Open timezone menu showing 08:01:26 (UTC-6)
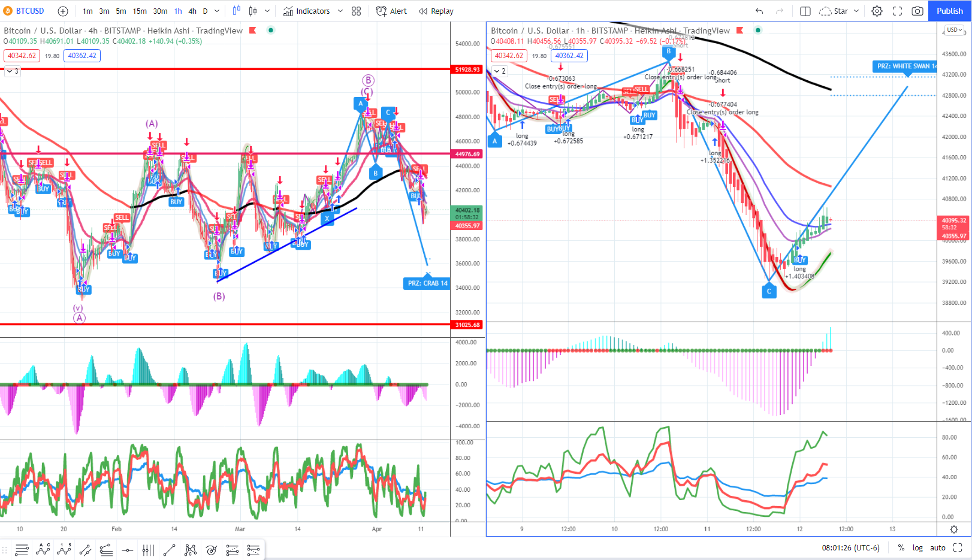The height and width of the screenshot is (560, 972). tap(850, 547)
